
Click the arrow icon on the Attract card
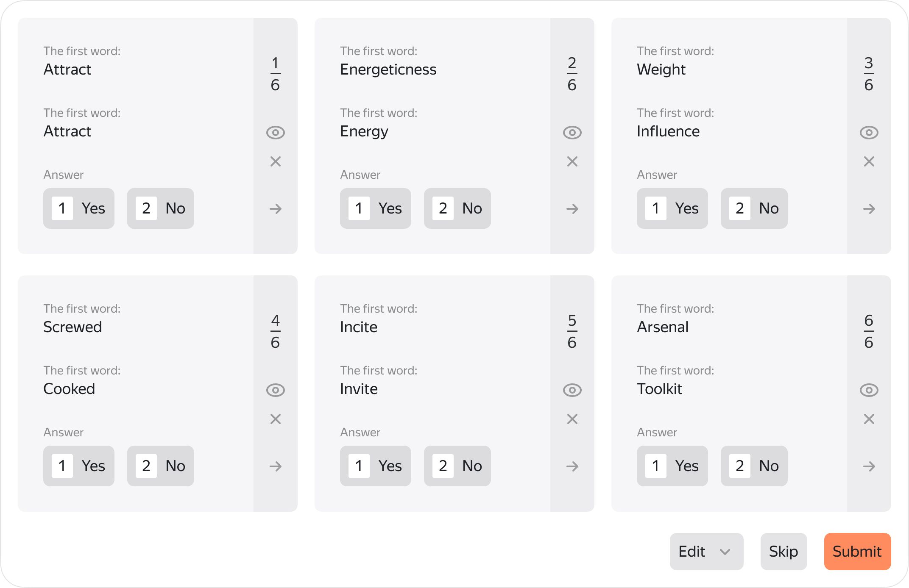pyautogui.click(x=276, y=209)
